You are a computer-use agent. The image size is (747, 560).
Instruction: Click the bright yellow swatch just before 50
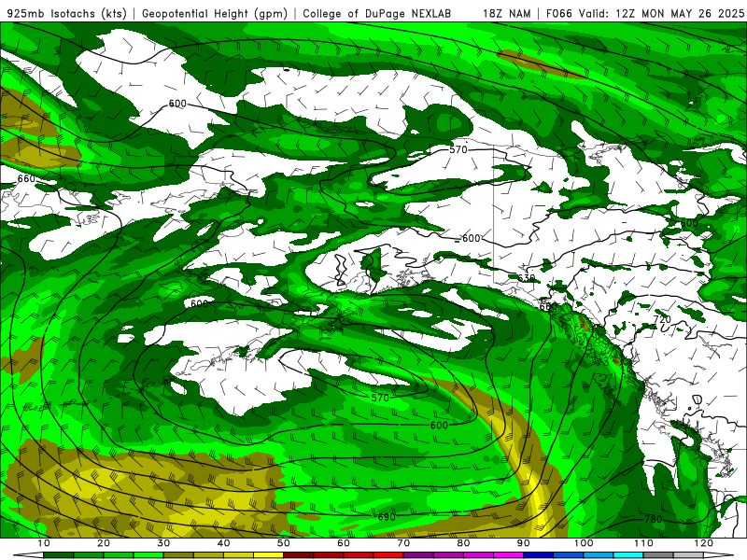pos(268,555)
